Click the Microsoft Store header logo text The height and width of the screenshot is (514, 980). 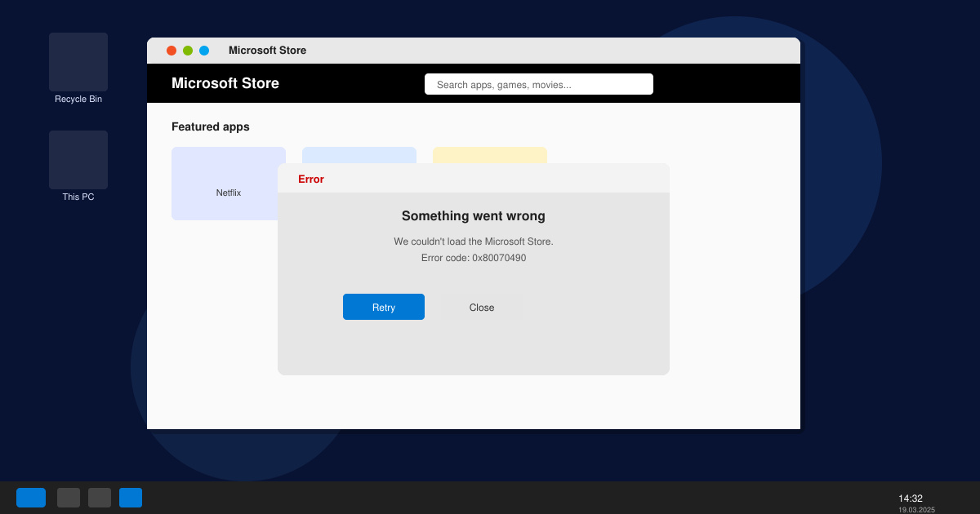[x=225, y=83]
